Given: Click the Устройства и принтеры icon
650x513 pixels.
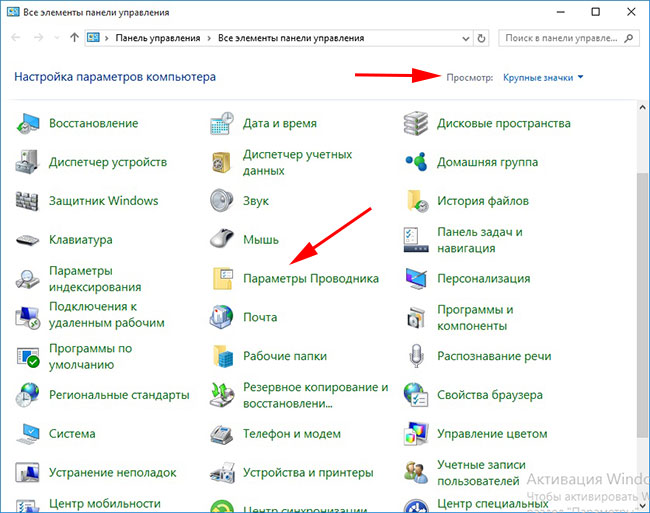Looking at the screenshot, I should pyautogui.click(x=222, y=473).
